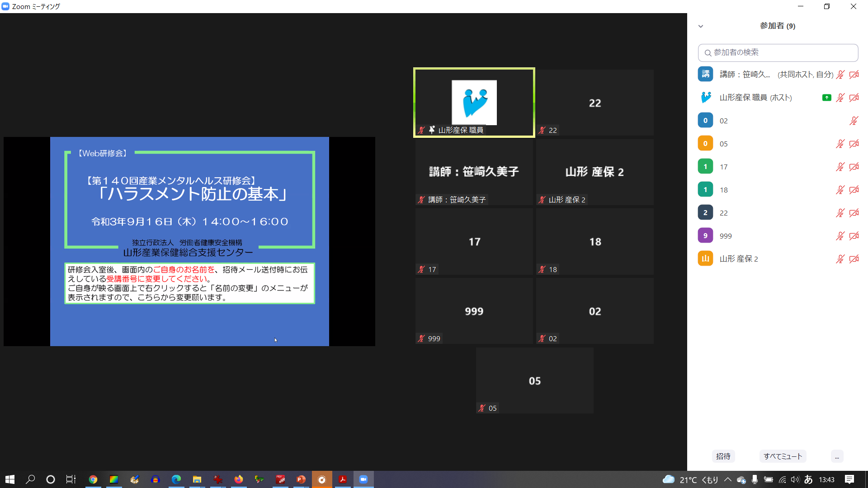
Task: Click the muted mic icon for participant 05
Action: (x=840, y=144)
